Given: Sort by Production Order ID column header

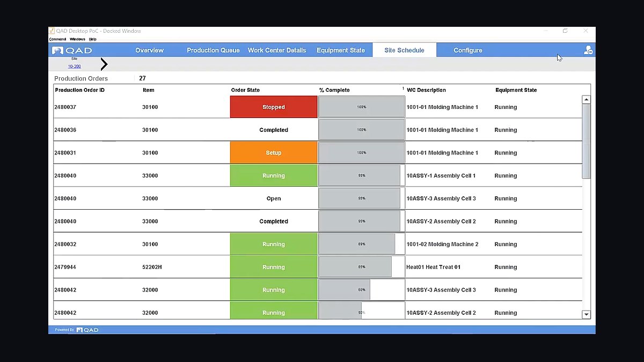Looking at the screenshot, I should [x=79, y=90].
